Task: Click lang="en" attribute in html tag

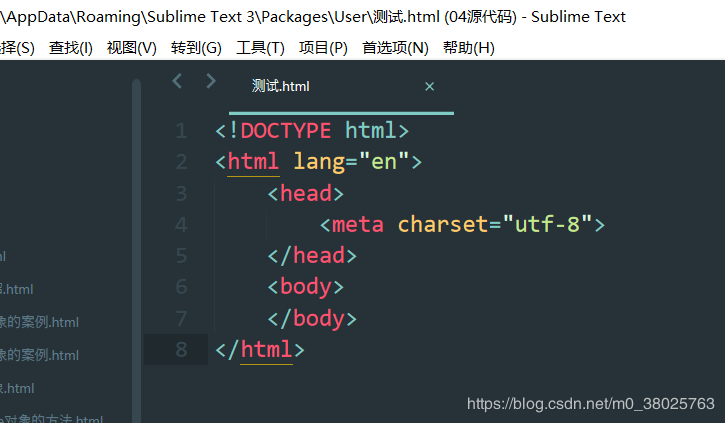Action: (351, 162)
